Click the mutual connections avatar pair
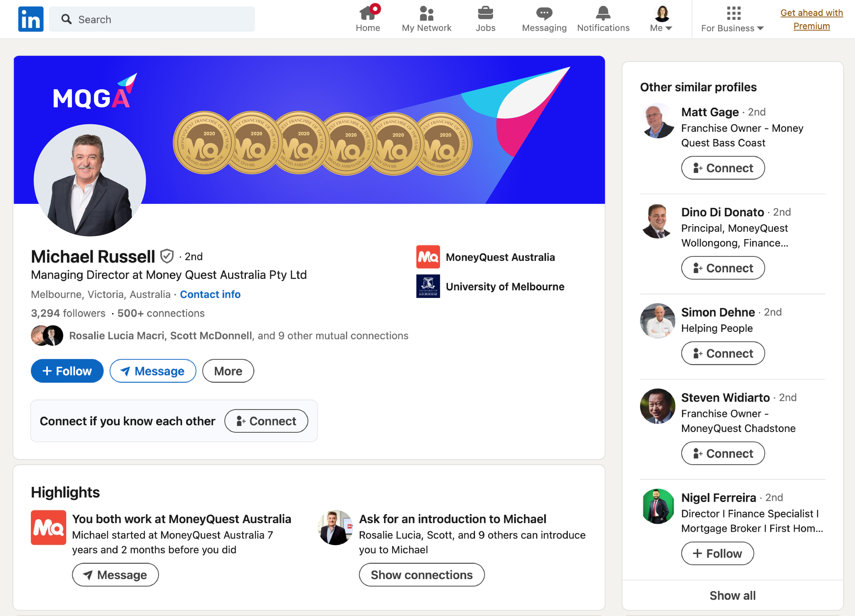The height and width of the screenshot is (616, 855). pos(47,336)
